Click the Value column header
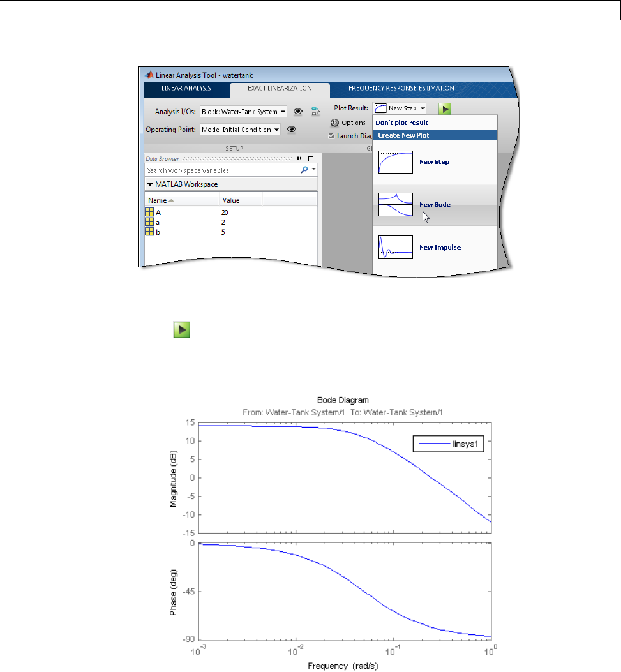 tap(231, 200)
